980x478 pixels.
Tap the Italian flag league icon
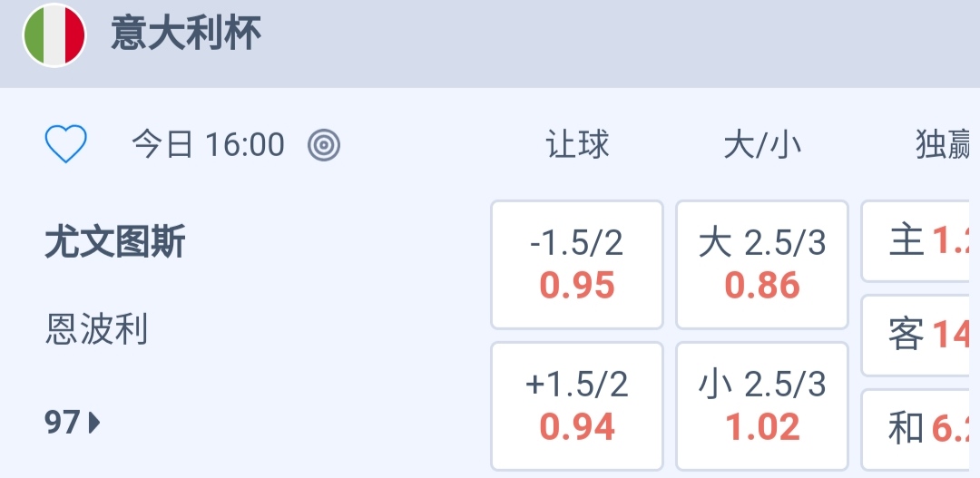coord(54,35)
